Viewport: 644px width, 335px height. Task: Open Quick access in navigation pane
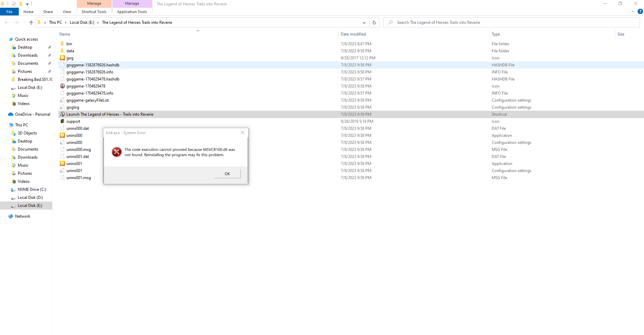pyautogui.click(x=26, y=39)
